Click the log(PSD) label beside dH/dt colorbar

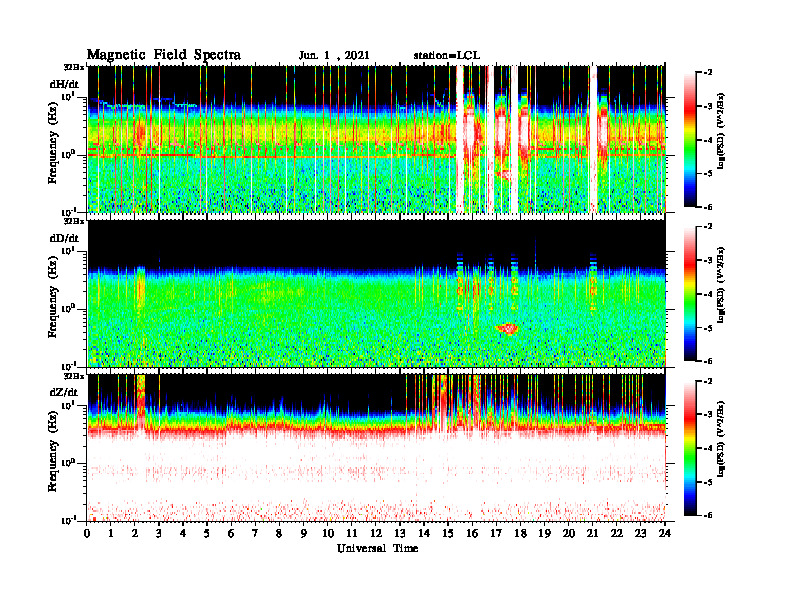(721, 130)
